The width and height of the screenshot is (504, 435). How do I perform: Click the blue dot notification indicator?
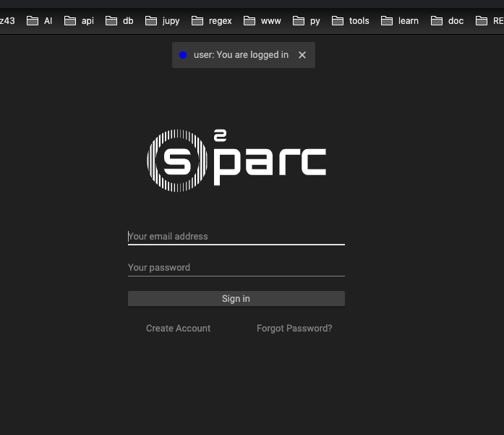[183, 55]
